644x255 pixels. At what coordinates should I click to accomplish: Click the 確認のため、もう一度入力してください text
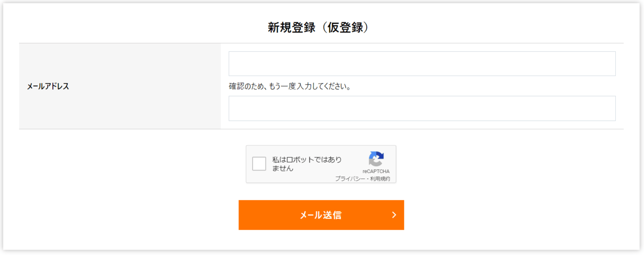[290, 87]
